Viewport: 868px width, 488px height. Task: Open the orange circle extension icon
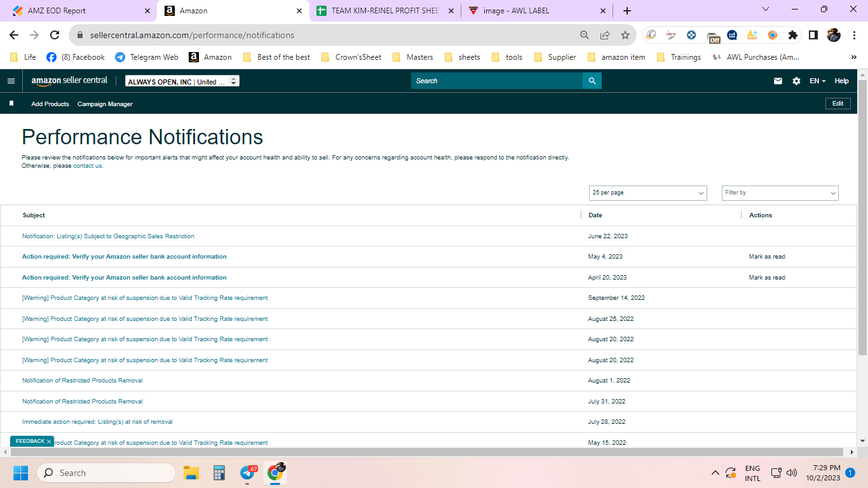(773, 36)
